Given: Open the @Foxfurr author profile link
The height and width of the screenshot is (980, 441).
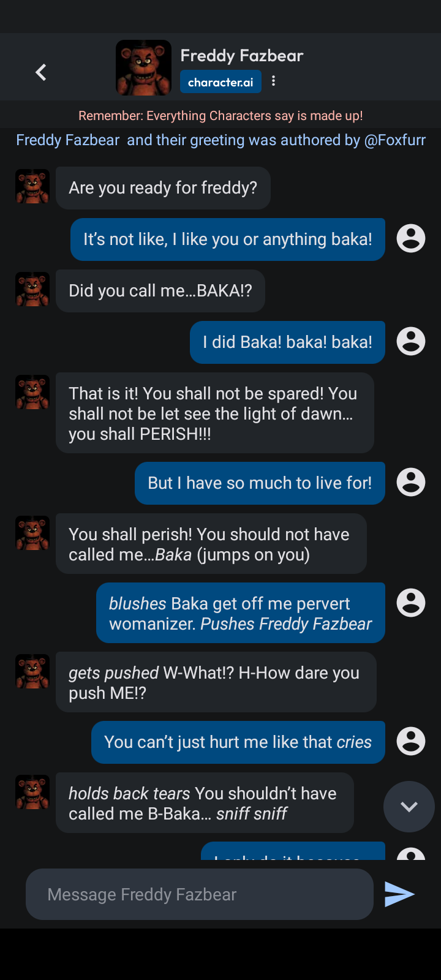Looking at the screenshot, I should (x=394, y=140).
